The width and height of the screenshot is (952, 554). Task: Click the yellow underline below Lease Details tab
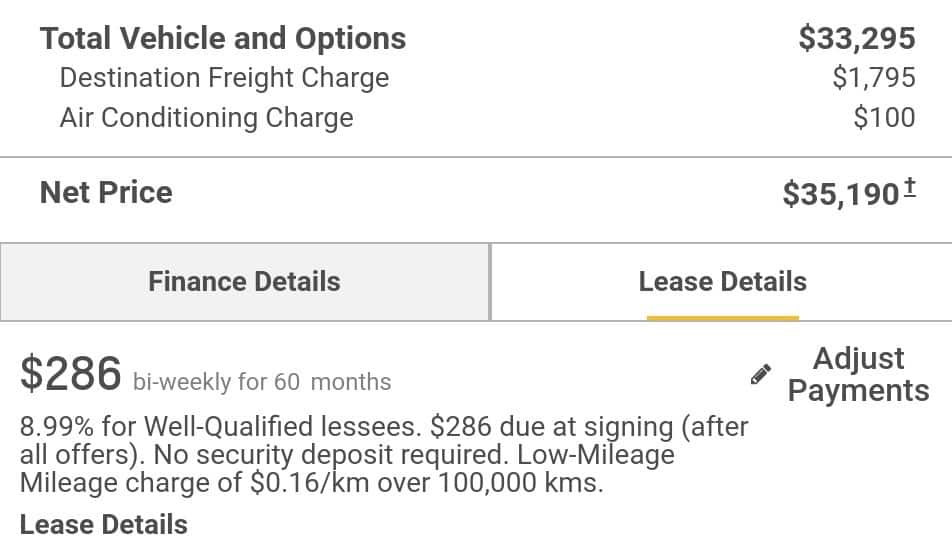722,318
